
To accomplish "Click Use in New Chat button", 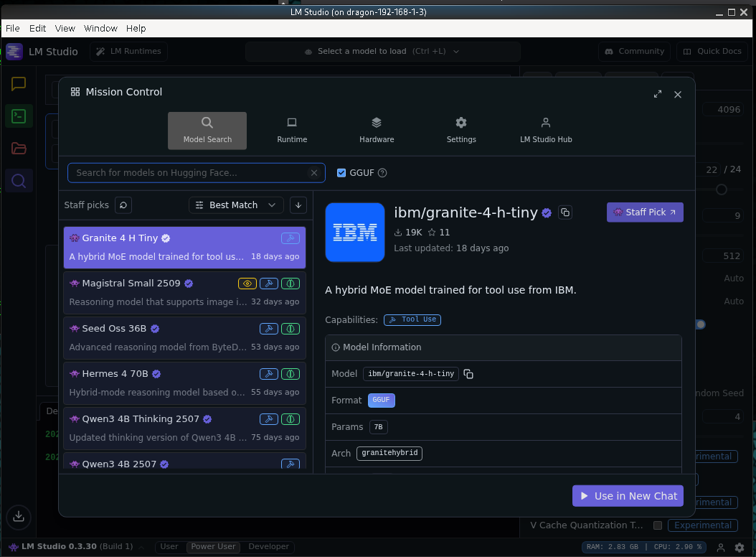I will click(x=628, y=496).
